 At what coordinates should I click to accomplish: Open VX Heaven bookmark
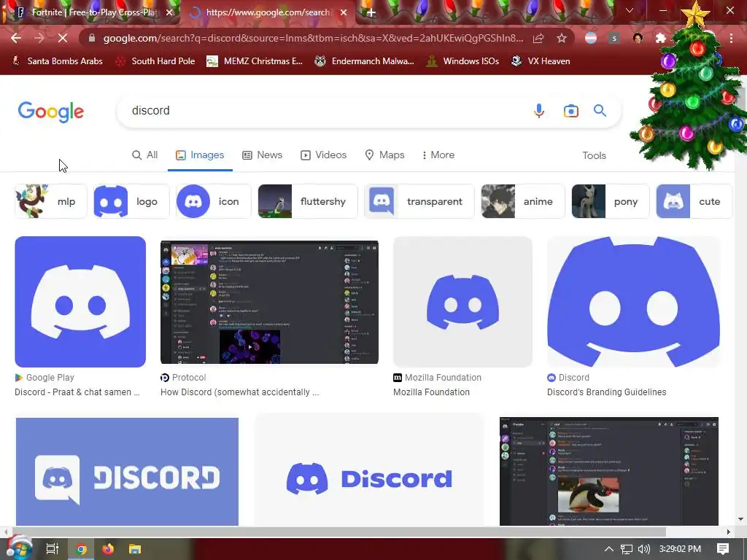[x=541, y=61]
